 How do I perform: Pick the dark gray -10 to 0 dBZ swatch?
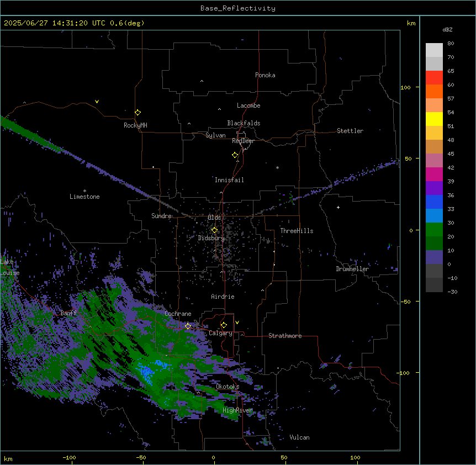434,271
